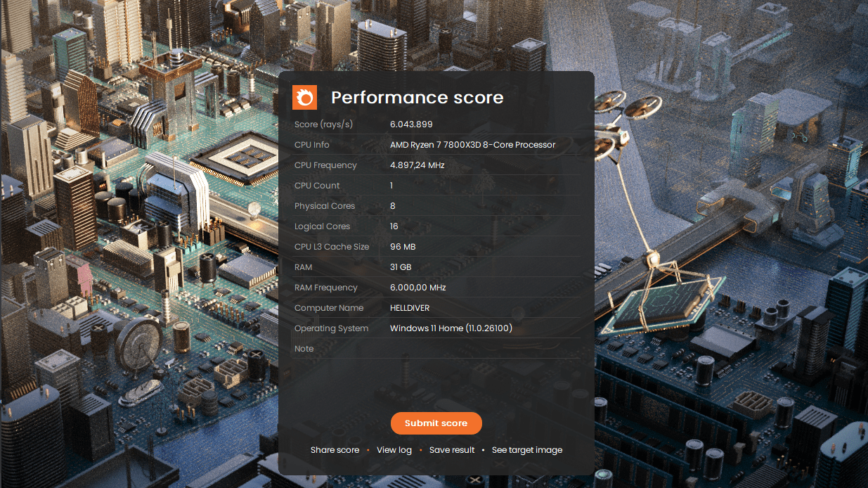The width and height of the screenshot is (868, 488).
Task: Select RAM value 31 GB
Action: point(401,267)
